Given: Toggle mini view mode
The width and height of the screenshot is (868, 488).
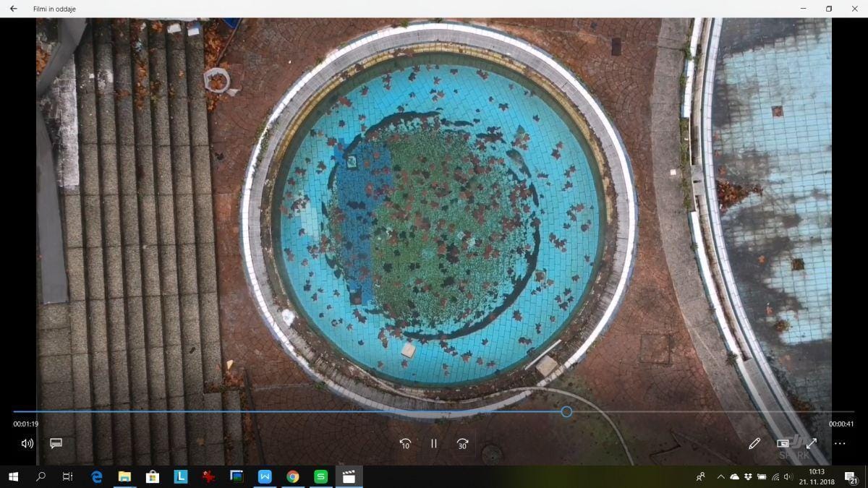Looking at the screenshot, I should point(783,443).
